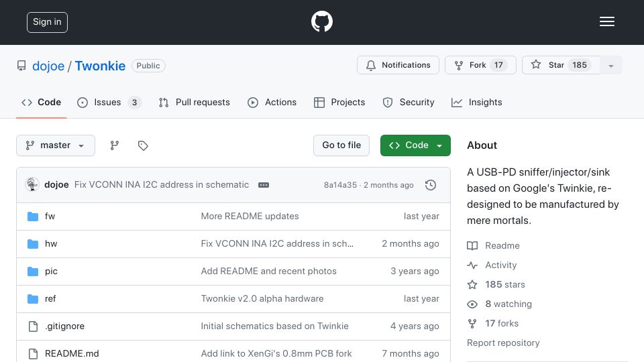
Task: Open 'Initial schematics based on Twinkie' commit
Action: (x=275, y=326)
